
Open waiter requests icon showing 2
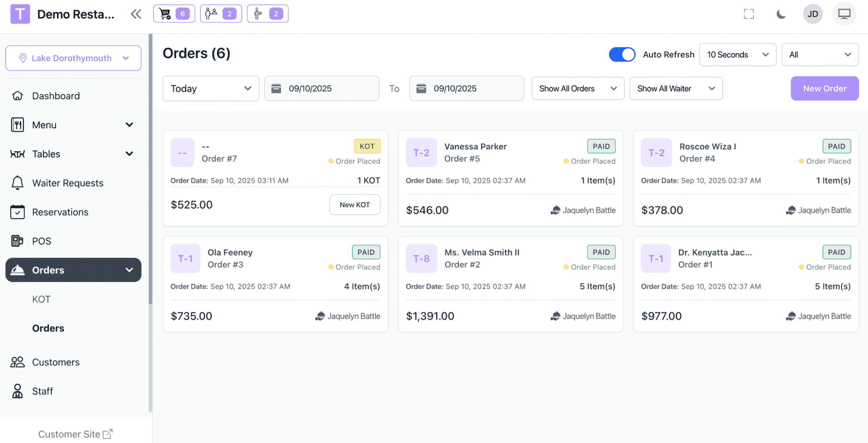[x=220, y=13]
